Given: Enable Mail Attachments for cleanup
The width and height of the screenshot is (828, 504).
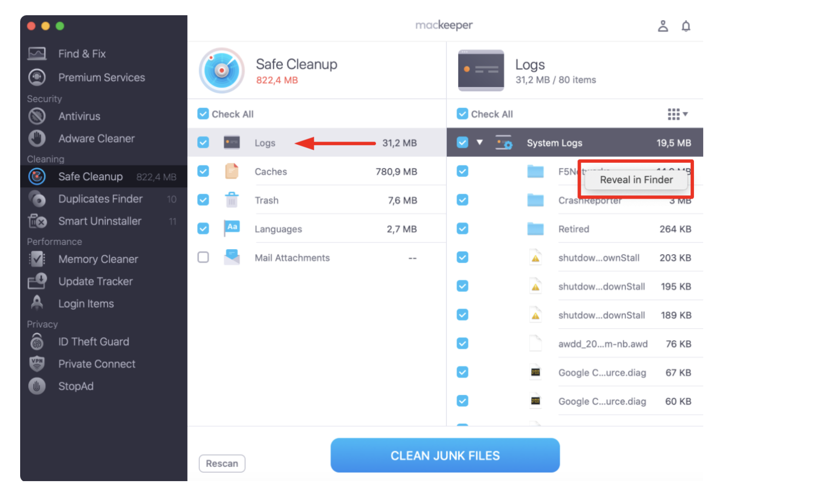Looking at the screenshot, I should pyautogui.click(x=203, y=257).
